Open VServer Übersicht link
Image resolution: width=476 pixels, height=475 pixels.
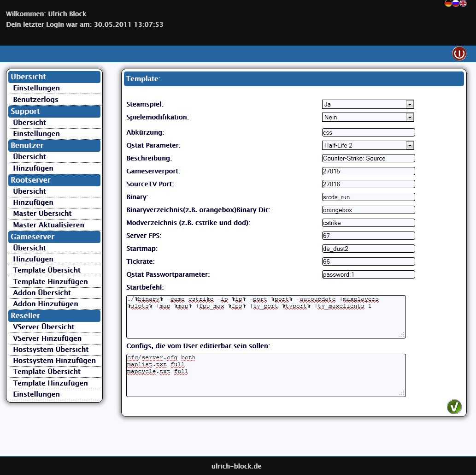pos(44,327)
